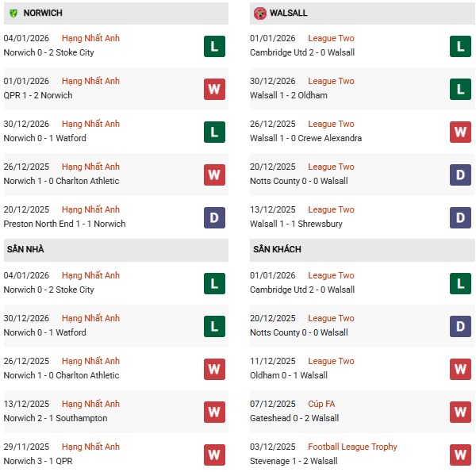Click the W badge for QPR vs Norwich
The height and width of the screenshot is (472, 476).
(x=213, y=89)
